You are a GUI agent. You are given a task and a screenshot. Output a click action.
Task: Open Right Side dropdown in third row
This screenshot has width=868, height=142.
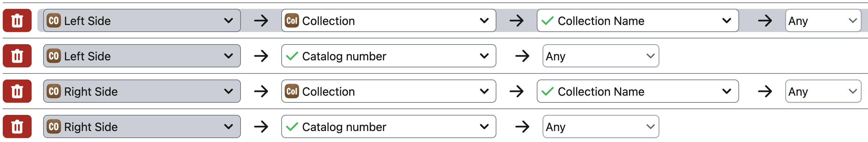click(x=142, y=91)
